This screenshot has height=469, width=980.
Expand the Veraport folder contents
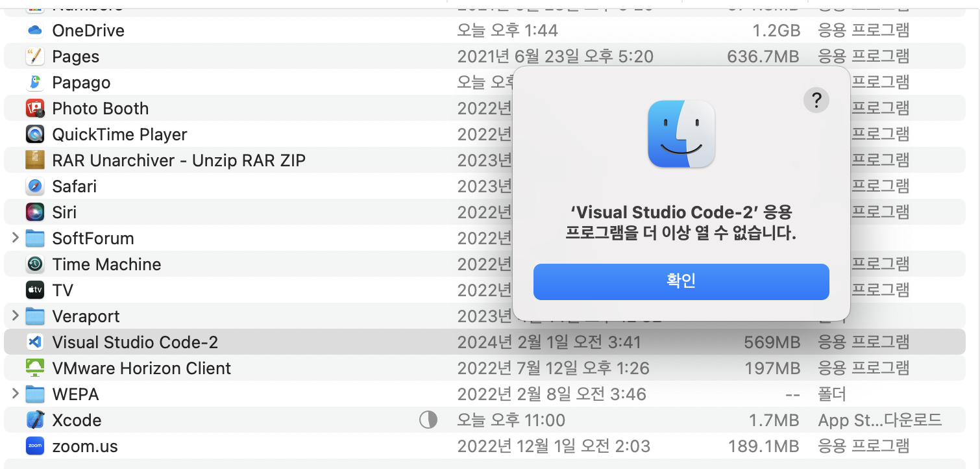[x=16, y=316]
